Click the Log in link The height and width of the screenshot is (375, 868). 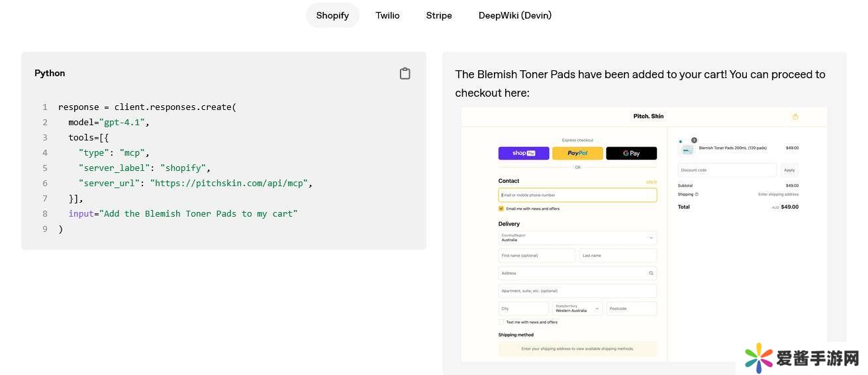[651, 182]
